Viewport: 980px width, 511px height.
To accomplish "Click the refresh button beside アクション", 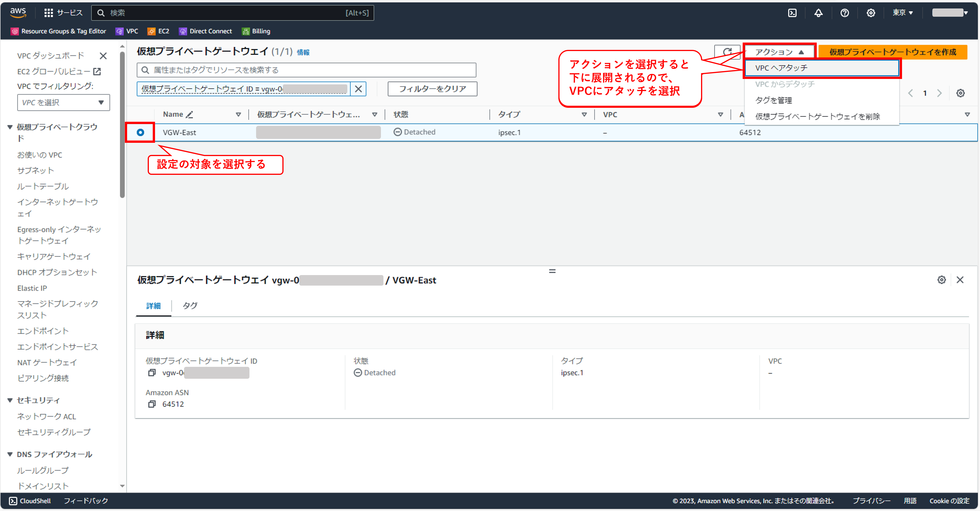I will [727, 52].
